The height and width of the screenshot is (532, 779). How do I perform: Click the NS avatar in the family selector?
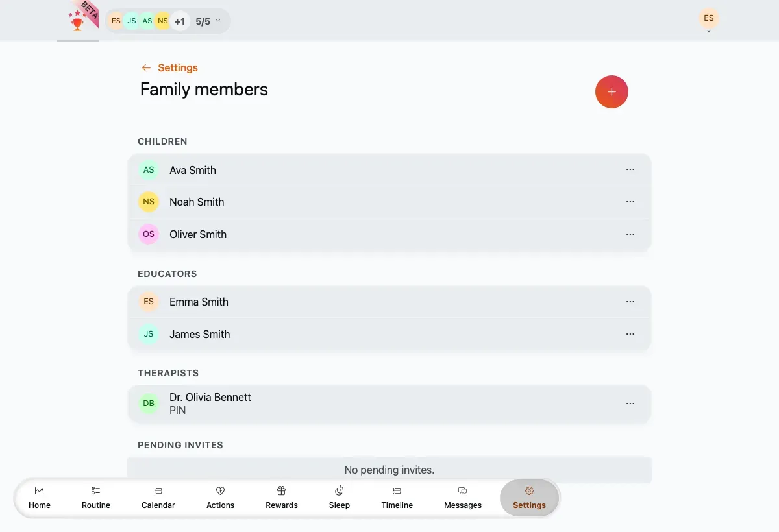tap(163, 21)
